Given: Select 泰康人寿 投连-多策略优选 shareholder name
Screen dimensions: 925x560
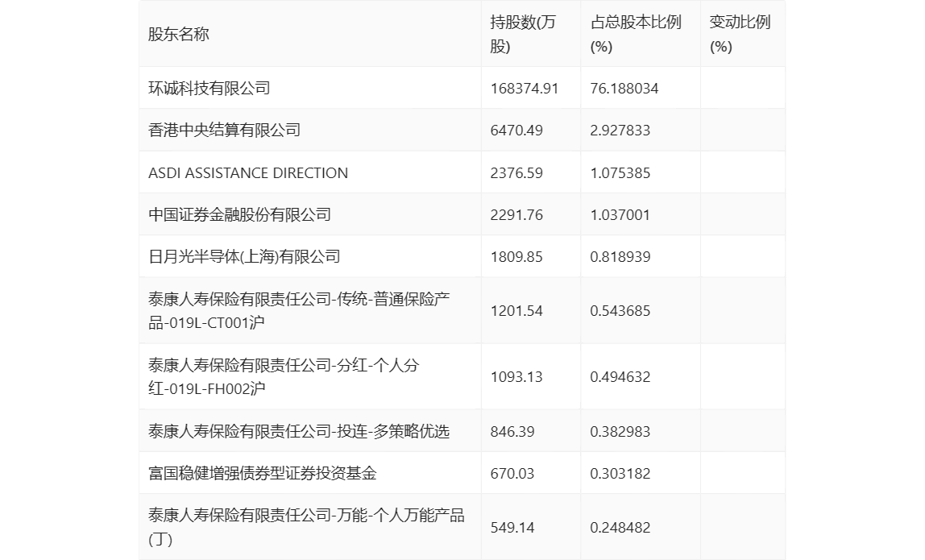Looking at the screenshot, I should [299, 431].
